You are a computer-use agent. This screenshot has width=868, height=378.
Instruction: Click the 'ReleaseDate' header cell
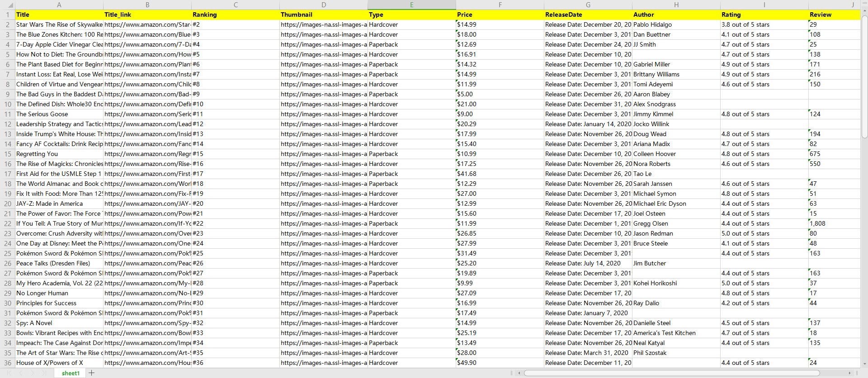(588, 14)
